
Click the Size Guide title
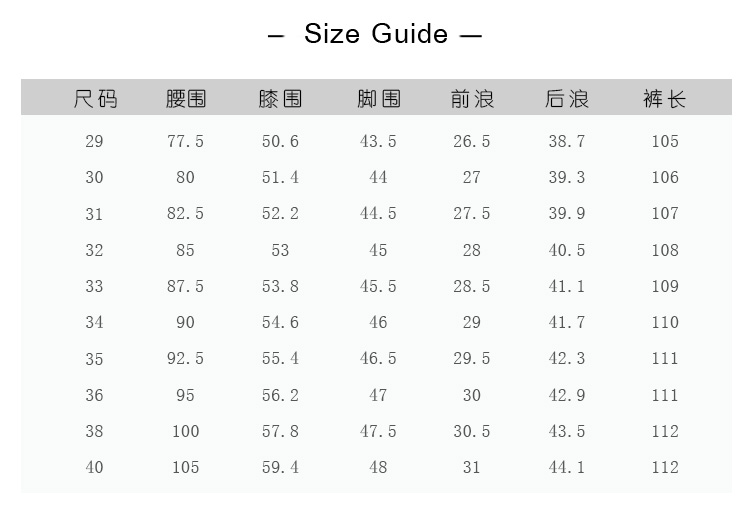click(375, 34)
